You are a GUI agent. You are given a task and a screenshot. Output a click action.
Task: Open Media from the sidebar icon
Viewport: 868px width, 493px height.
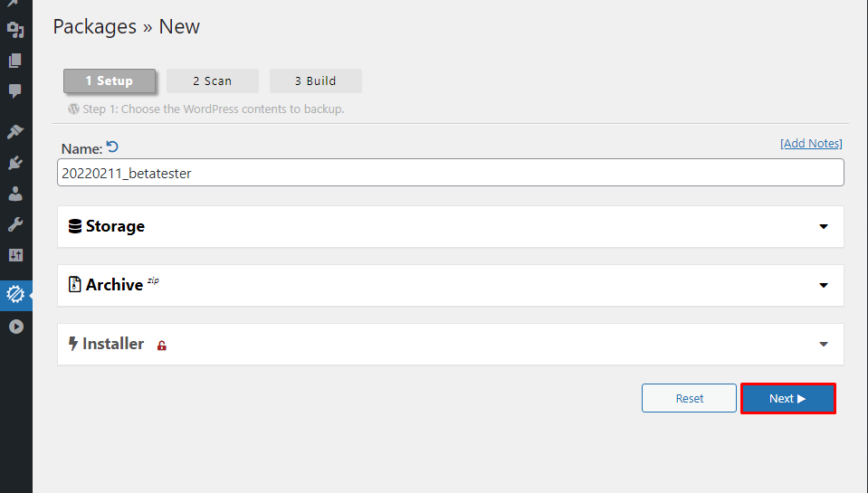pyautogui.click(x=15, y=30)
